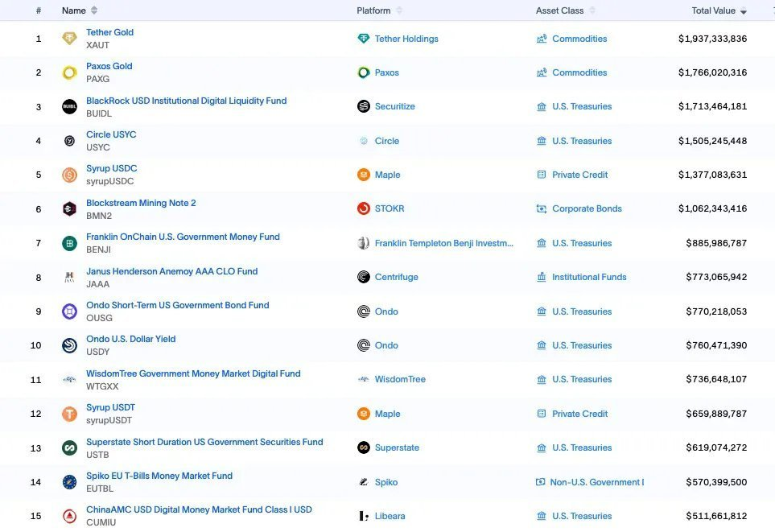Click the Superstate platform icon
775x532 pixels.
[364, 447]
